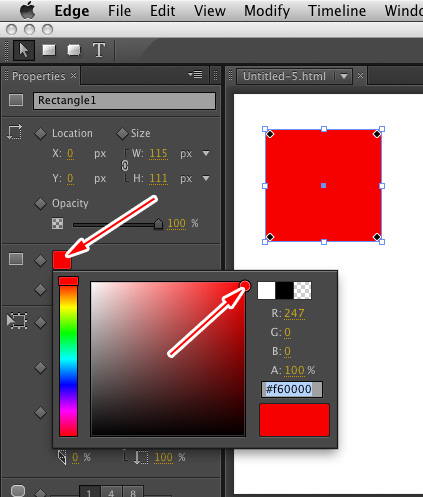Open the width units dropdown arrow

pos(206,153)
